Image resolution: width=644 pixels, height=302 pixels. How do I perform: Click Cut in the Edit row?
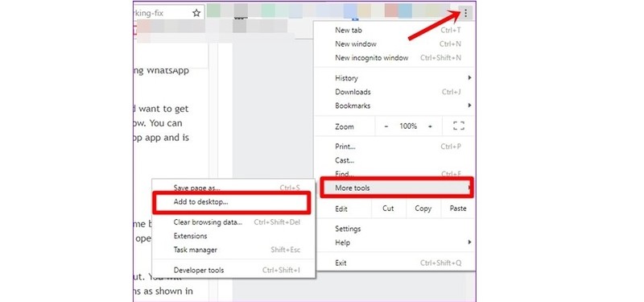388,209
